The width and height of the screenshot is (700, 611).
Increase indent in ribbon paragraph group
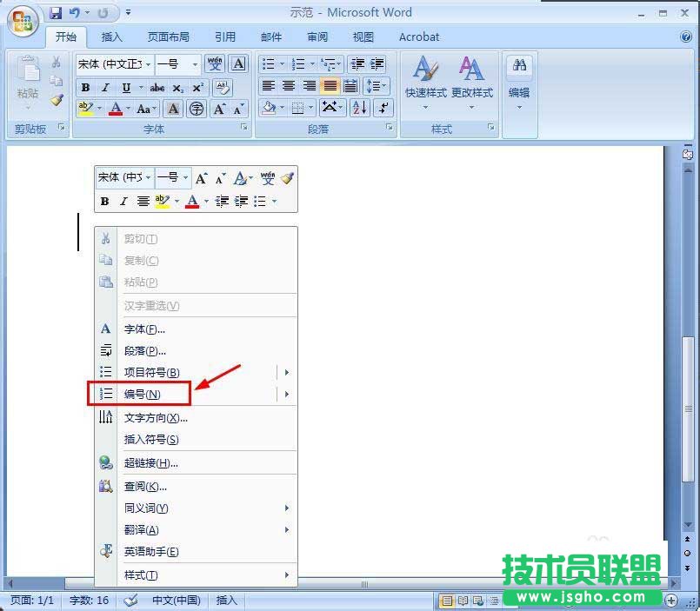pyautogui.click(x=377, y=63)
